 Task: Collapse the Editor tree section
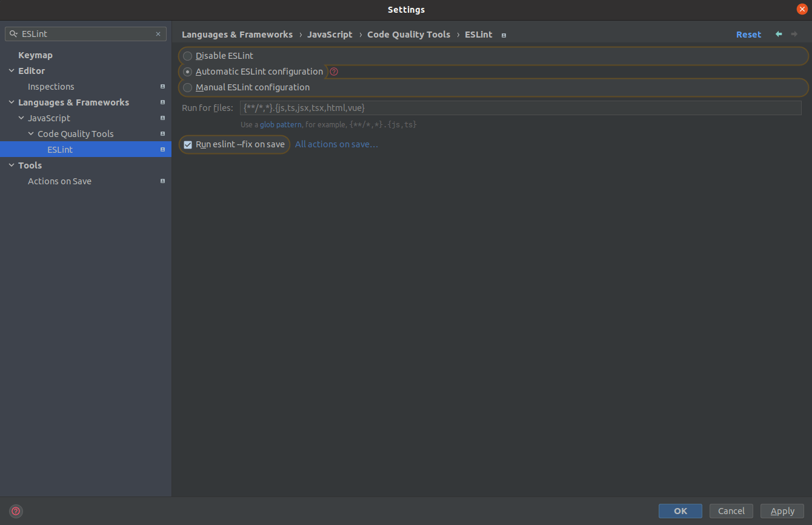coord(12,71)
